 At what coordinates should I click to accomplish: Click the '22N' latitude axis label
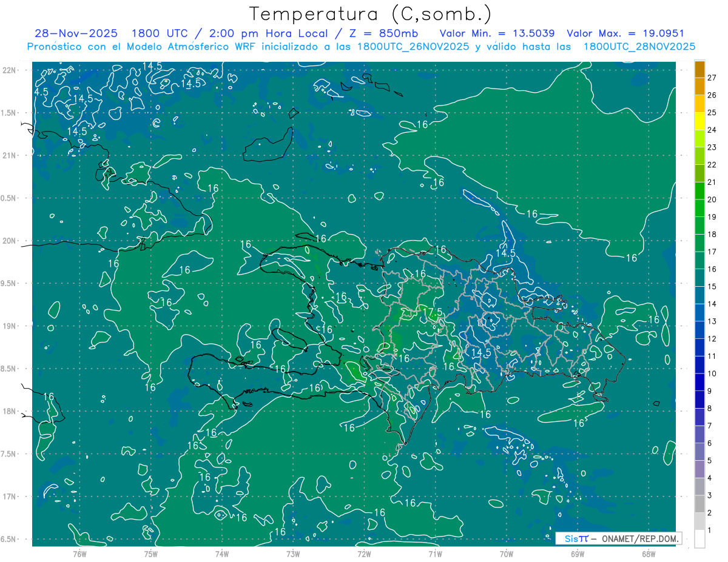click(x=10, y=70)
